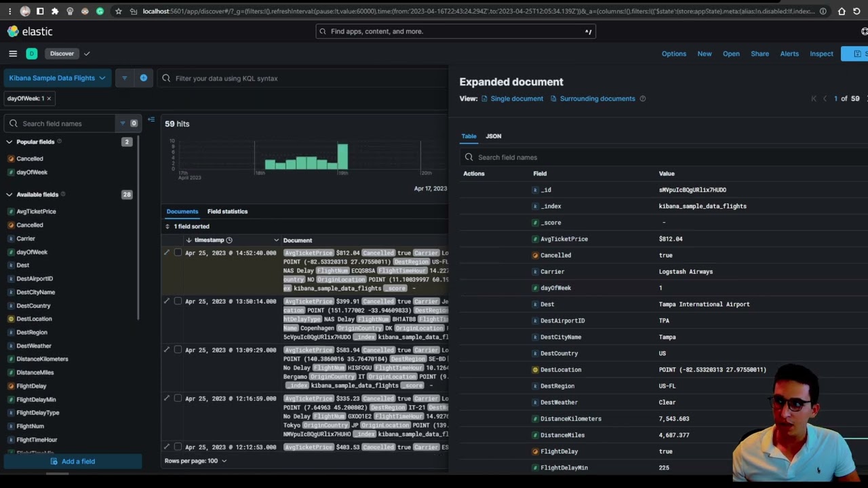
Task: Collapse the Available fields section
Action: [9, 195]
